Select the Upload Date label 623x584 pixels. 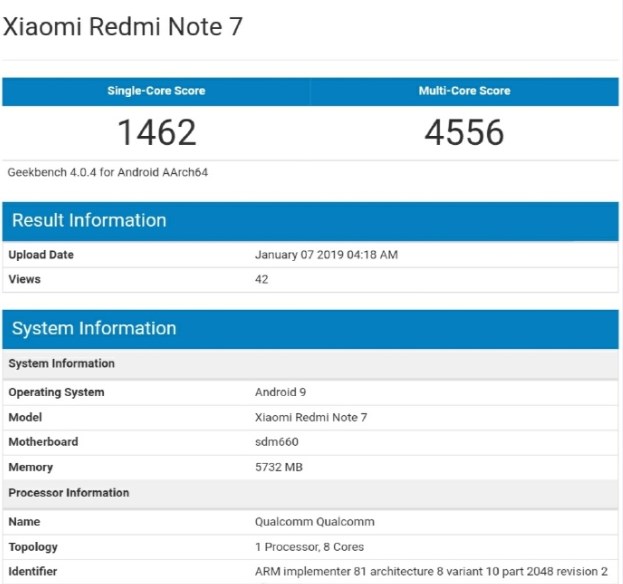pyautogui.click(x=41, y=255)
